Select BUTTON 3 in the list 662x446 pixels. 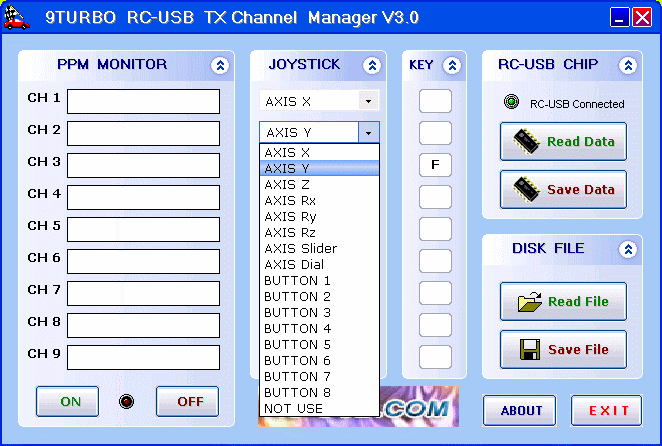319,313
